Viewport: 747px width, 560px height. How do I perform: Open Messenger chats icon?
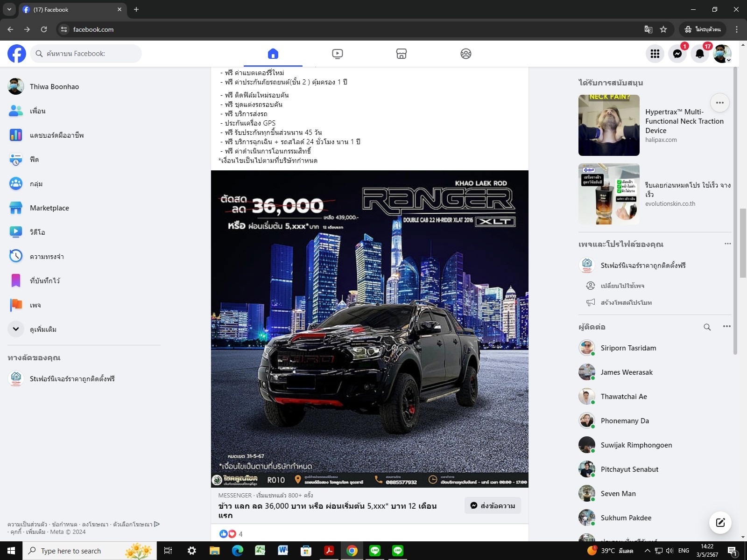click(677, 54)
